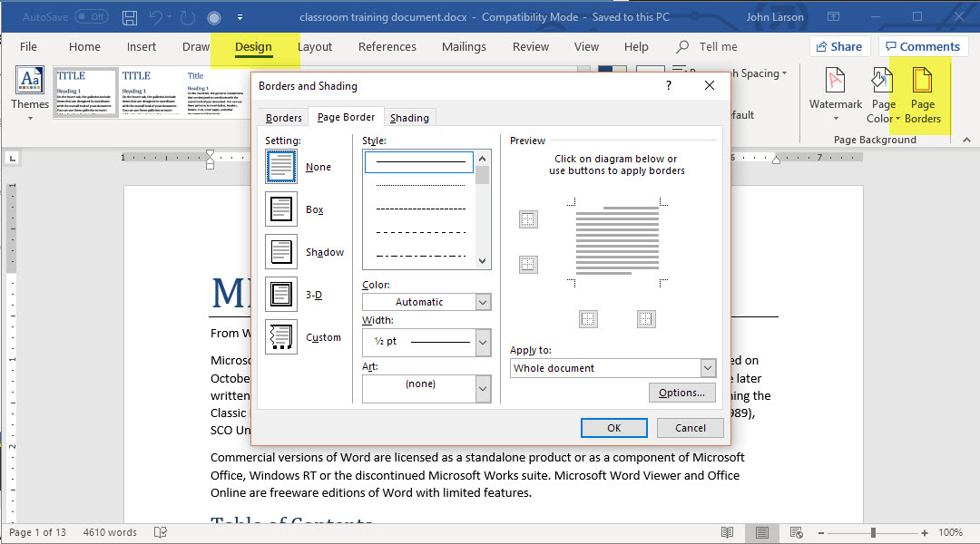Select the dotted line border style
This screenshot has width=980, height=544.
[419, 185]
